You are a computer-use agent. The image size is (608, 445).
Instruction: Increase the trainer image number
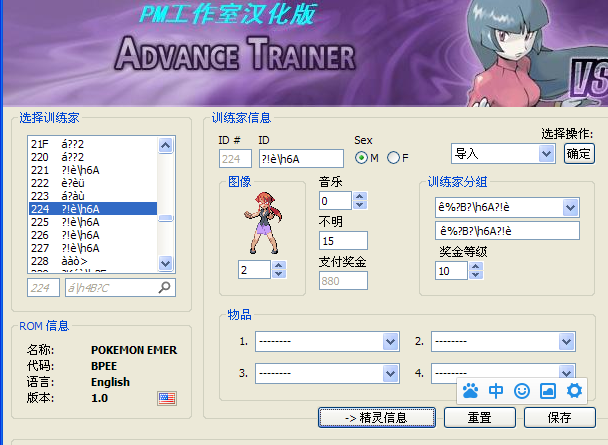[x=279, y=265]
